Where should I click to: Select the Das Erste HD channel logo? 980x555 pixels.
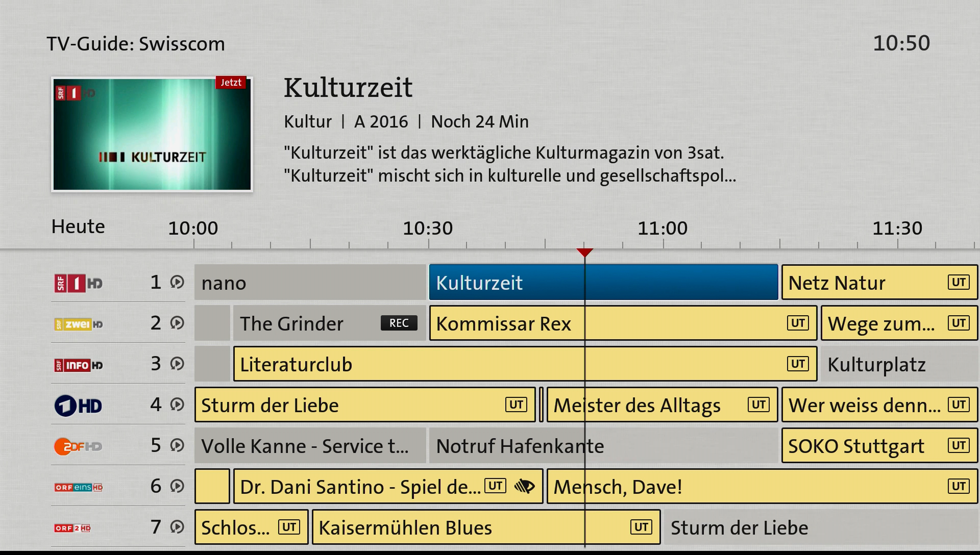78,406
